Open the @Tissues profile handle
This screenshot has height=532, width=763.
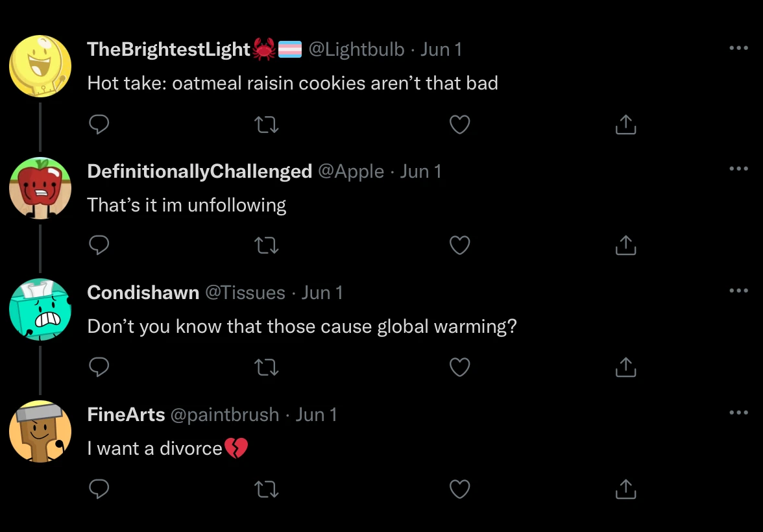(245, 293)
